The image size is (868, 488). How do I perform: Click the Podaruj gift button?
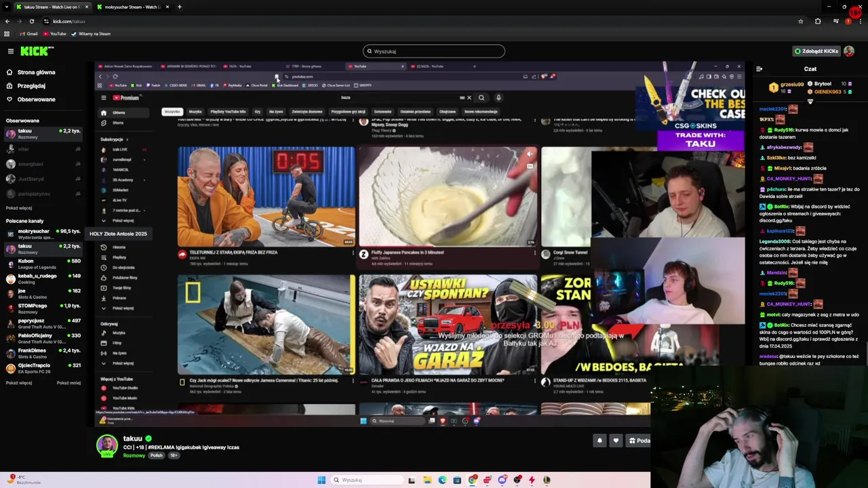click(638, 441)
